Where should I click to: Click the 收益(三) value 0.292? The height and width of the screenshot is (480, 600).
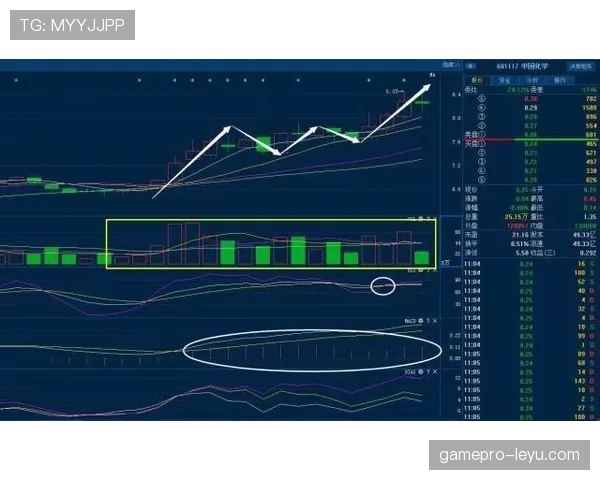588,253
